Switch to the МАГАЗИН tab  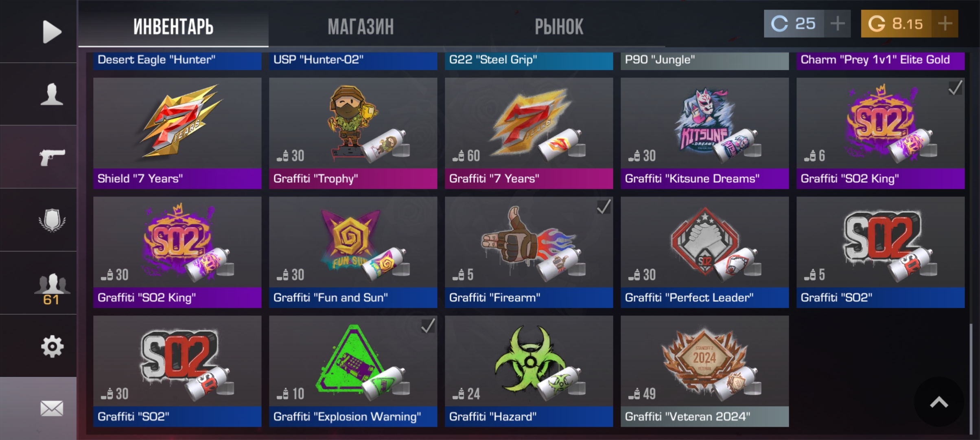pos(361,26)
